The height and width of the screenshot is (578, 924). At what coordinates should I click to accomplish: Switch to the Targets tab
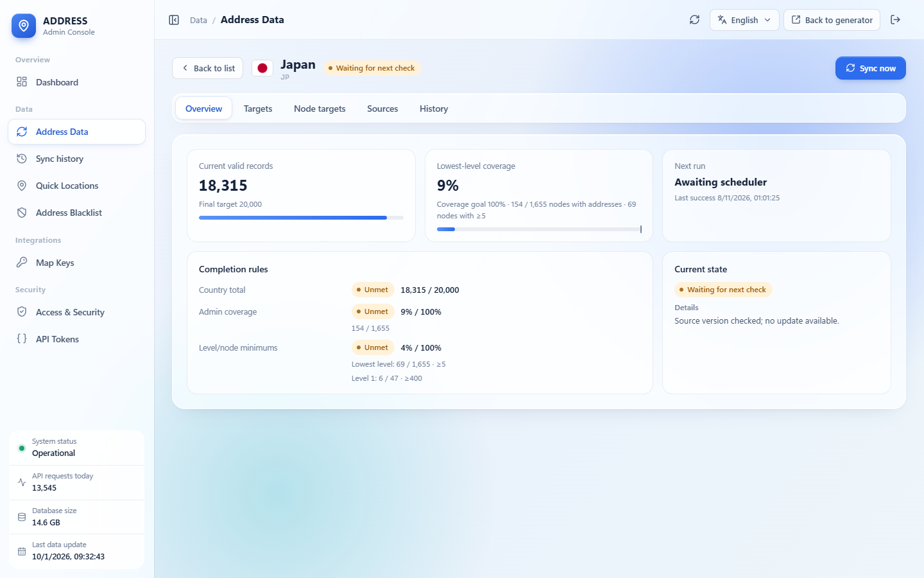(258, 109)
